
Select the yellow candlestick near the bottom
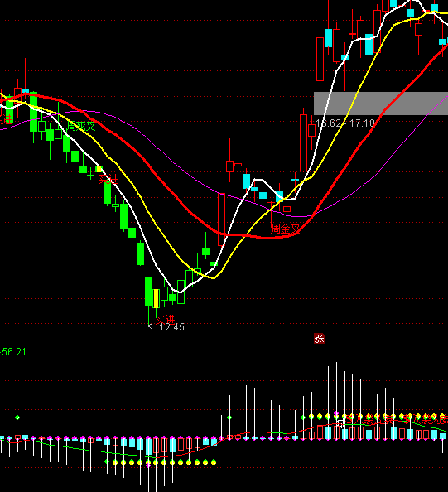point(156,298)
